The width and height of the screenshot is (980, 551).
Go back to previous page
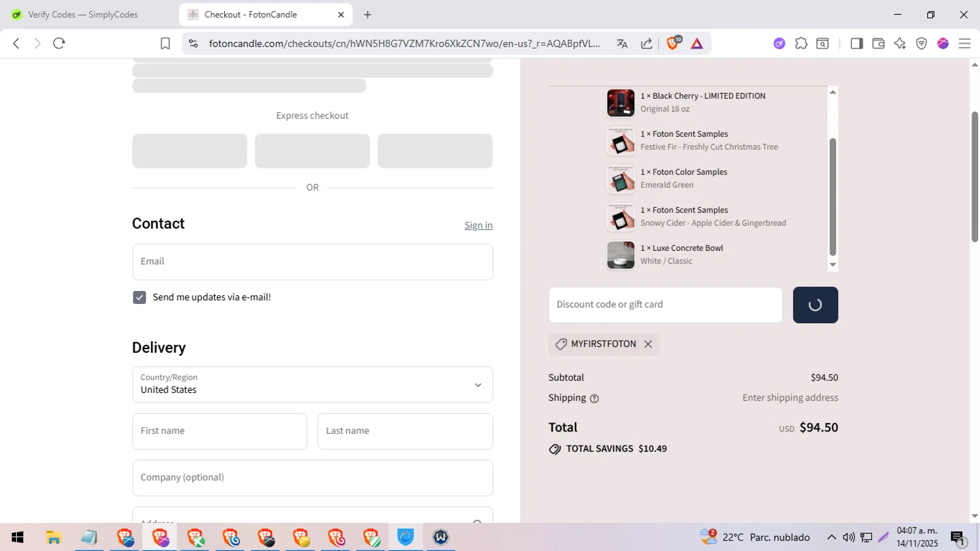pyautogui.click(x=16, y=43)
